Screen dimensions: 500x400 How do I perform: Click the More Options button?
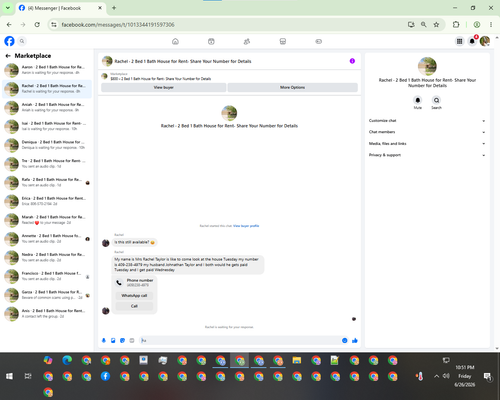pyautogui.click(x=292, y=87)
